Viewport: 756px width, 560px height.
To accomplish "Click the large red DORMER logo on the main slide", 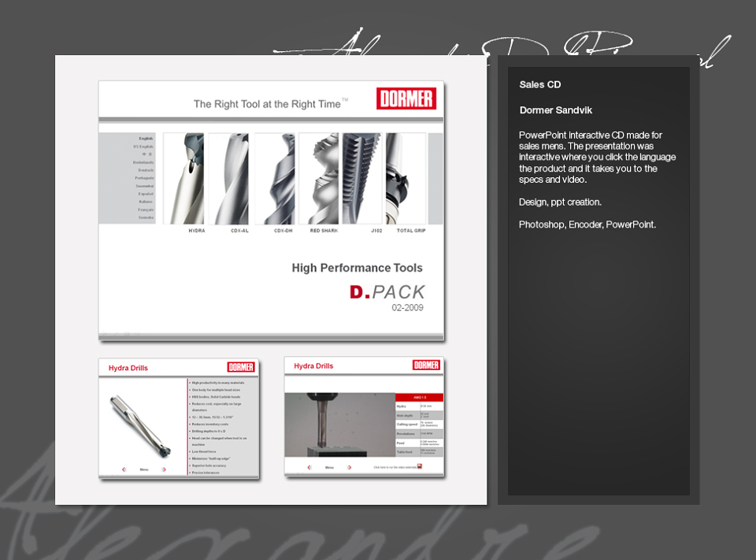I will click(x=406, y=98).
